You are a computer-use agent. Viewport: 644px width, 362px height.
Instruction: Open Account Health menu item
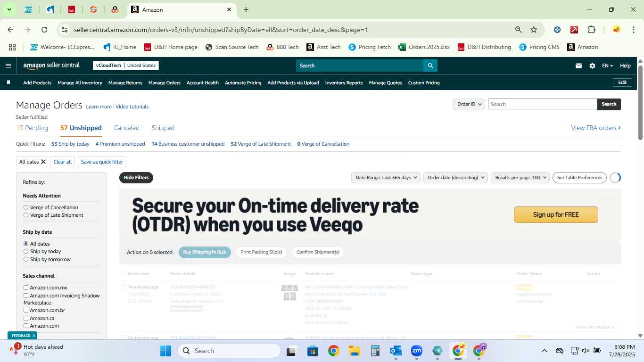203,82
